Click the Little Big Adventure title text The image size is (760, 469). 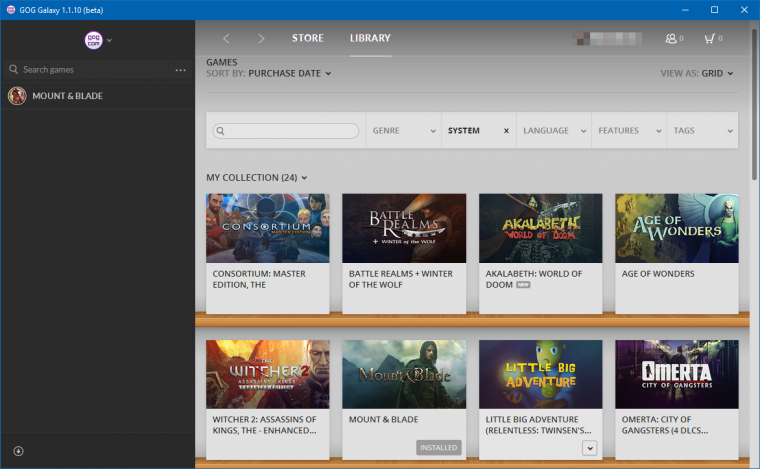click(x=538, y=425)
